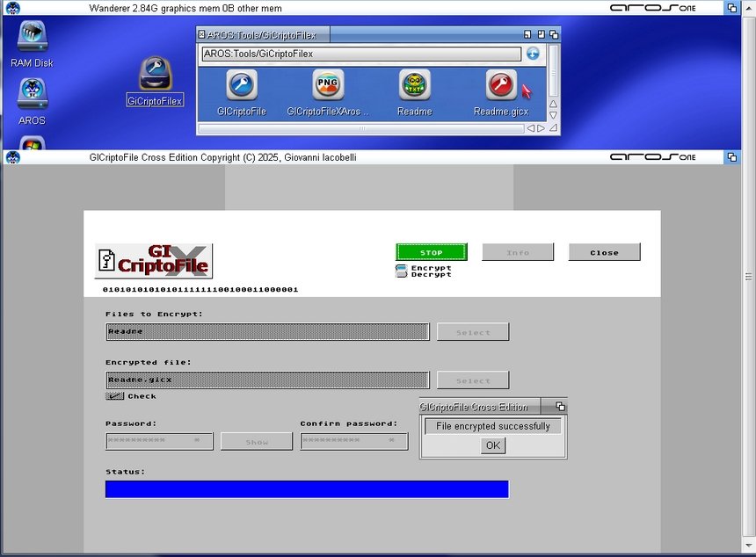Click the GI CriptoFile X logo image
The width and height of the screenshot is (756, 557).
[x=154, y=261]
